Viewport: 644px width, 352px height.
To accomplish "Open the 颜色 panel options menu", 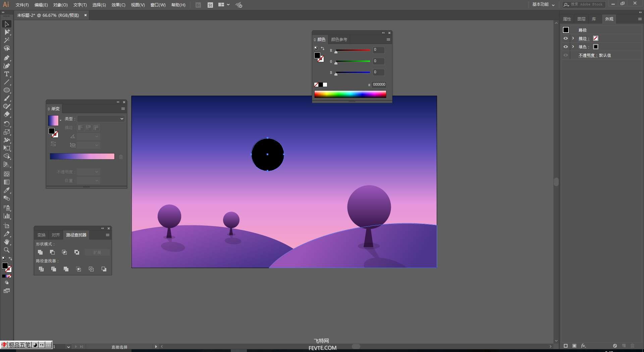I will [x=388, y=39].
